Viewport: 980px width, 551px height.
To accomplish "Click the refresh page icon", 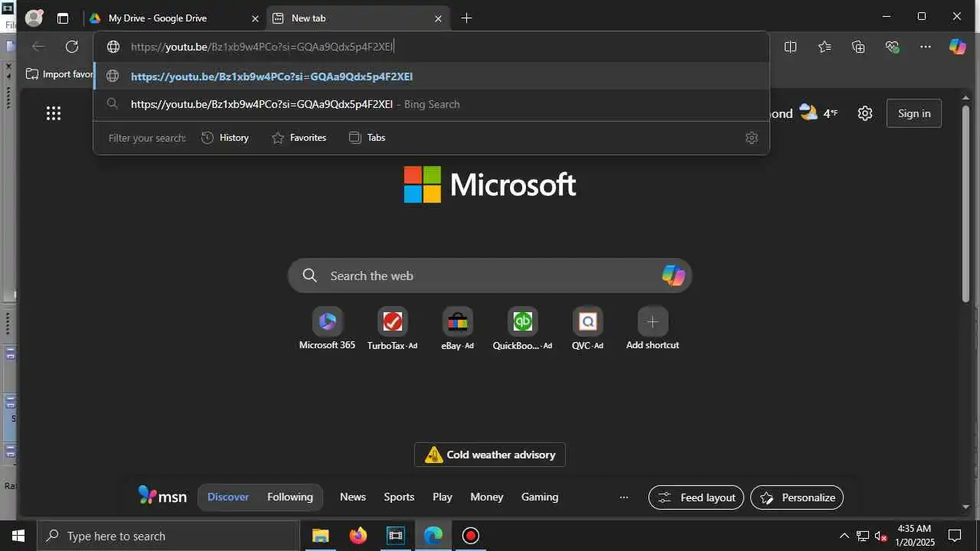I will tap(72, 47).
